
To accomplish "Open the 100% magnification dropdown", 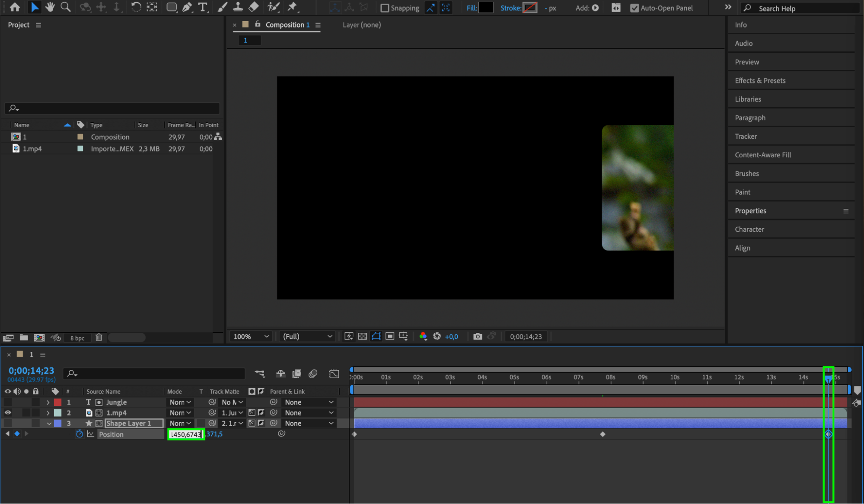I will tap(251, 336).
